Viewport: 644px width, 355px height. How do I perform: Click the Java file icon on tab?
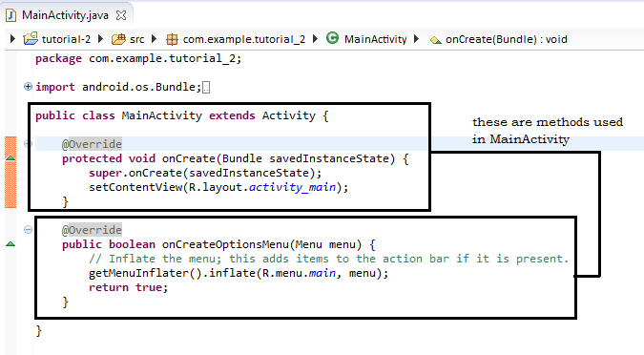[11, 15]
